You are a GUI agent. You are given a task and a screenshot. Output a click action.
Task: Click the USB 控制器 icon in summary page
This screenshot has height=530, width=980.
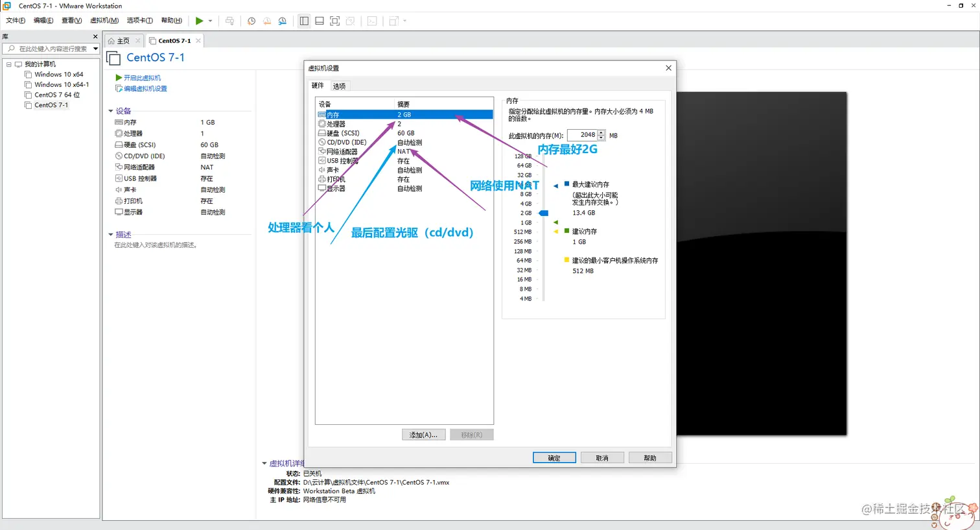[x=119, y=178]
